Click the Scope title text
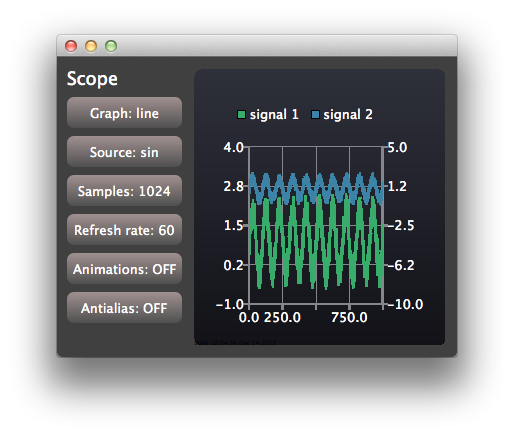The height and width of the screenshot is (436, 514). pyautogui.click(x=92, y=79)
